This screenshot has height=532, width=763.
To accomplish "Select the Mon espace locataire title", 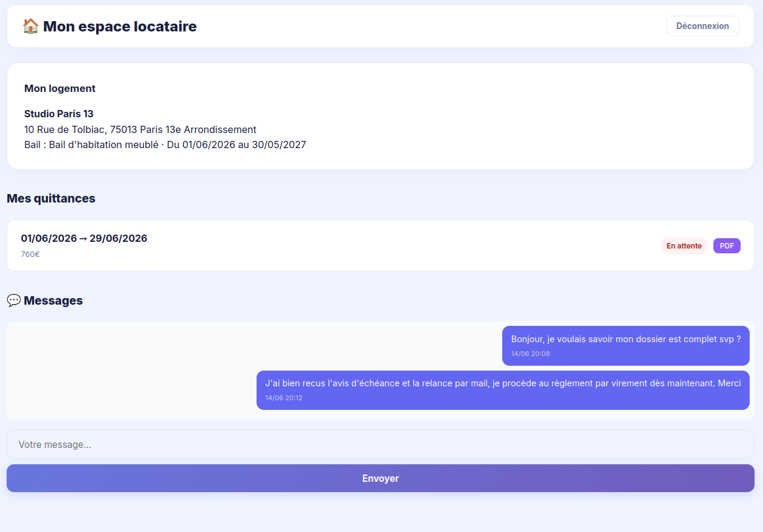I will click(x=120, y=27).
